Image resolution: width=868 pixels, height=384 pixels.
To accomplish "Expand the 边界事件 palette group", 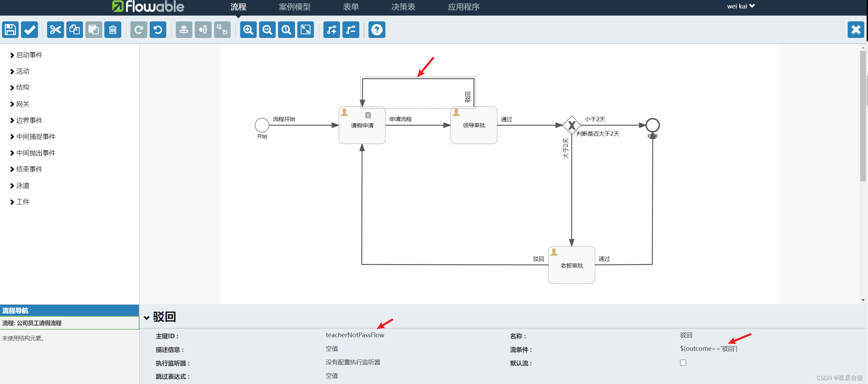I will (26, 120).
